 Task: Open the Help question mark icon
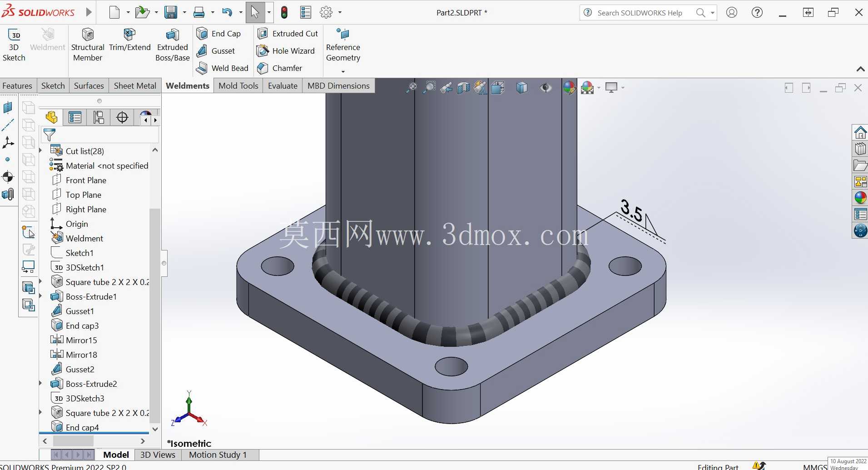[x=757, y=12]
